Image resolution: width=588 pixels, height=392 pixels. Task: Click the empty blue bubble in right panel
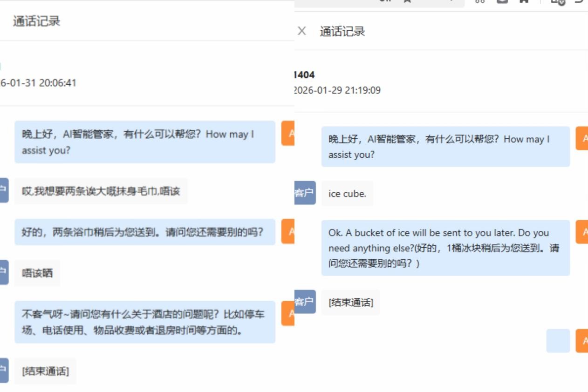[558, 341]
